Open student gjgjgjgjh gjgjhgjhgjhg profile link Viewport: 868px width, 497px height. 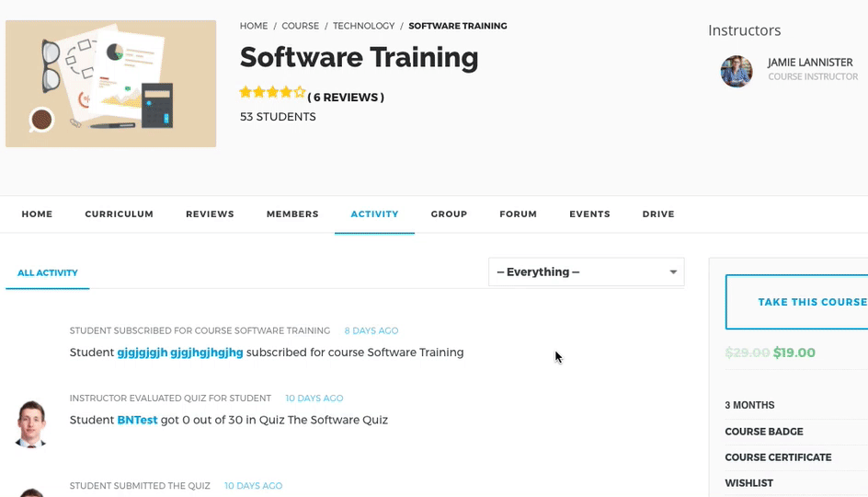pyautogui.click(x=180, y=353)
